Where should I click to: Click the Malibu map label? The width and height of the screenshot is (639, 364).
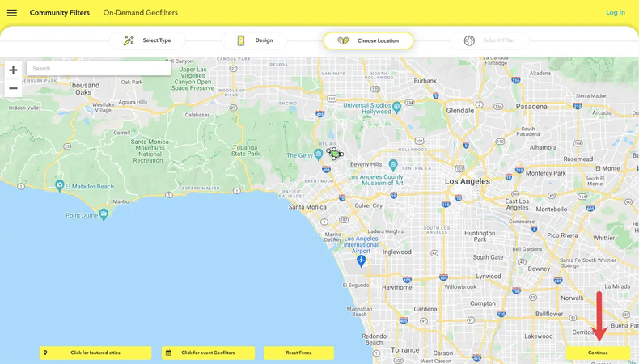pos(121,201)
